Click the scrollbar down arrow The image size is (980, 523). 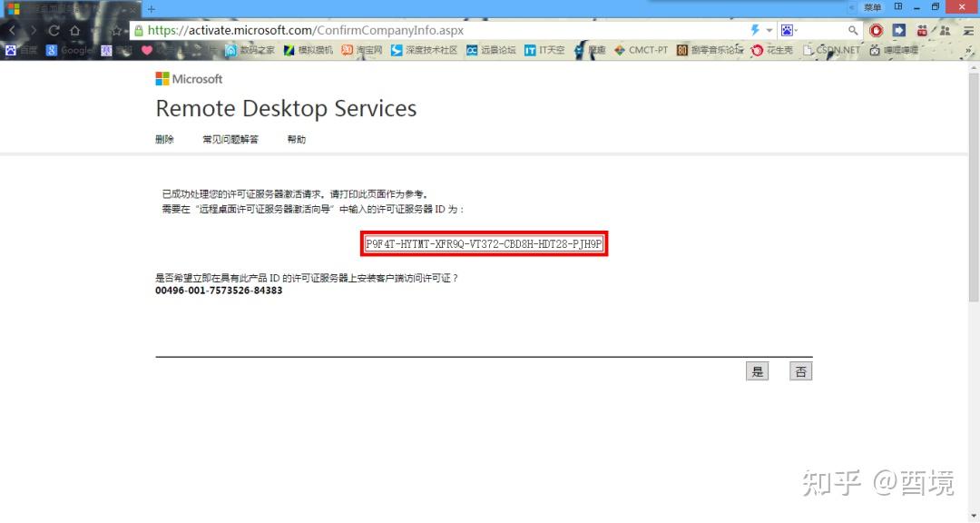click(974, 516)
